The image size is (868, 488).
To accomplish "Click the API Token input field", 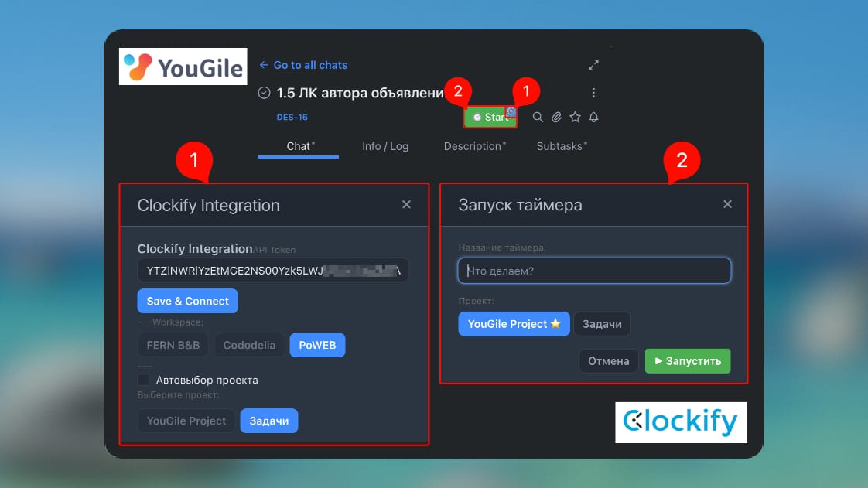I will [273, 271].
